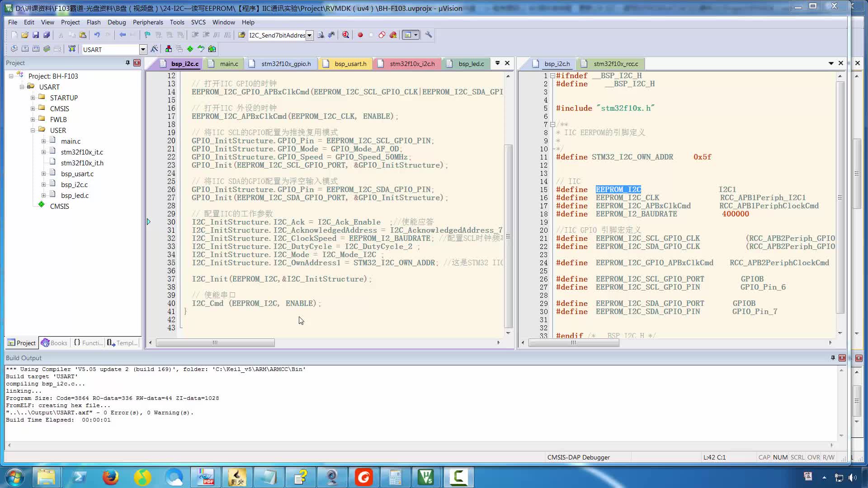Screen dimensions: 868x488
Task: Switch to Books panel tab
Action: pos(54,343)
